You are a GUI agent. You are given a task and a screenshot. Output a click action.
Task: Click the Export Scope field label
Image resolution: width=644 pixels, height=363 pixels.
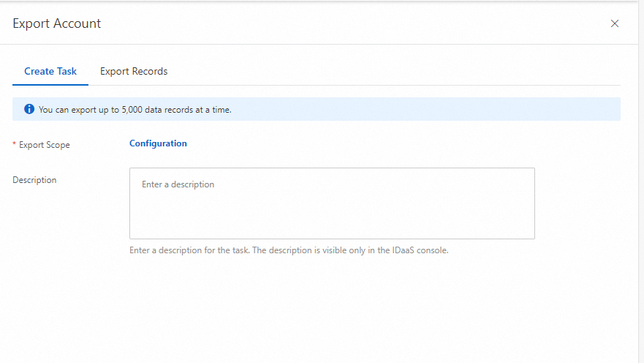pyautogui.click(x=45, y=145)
